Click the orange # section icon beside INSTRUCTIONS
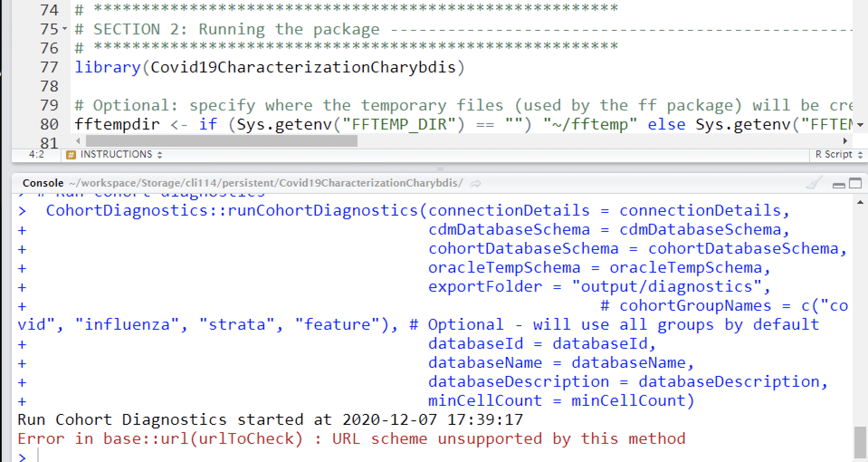 (x=70, y=154)
